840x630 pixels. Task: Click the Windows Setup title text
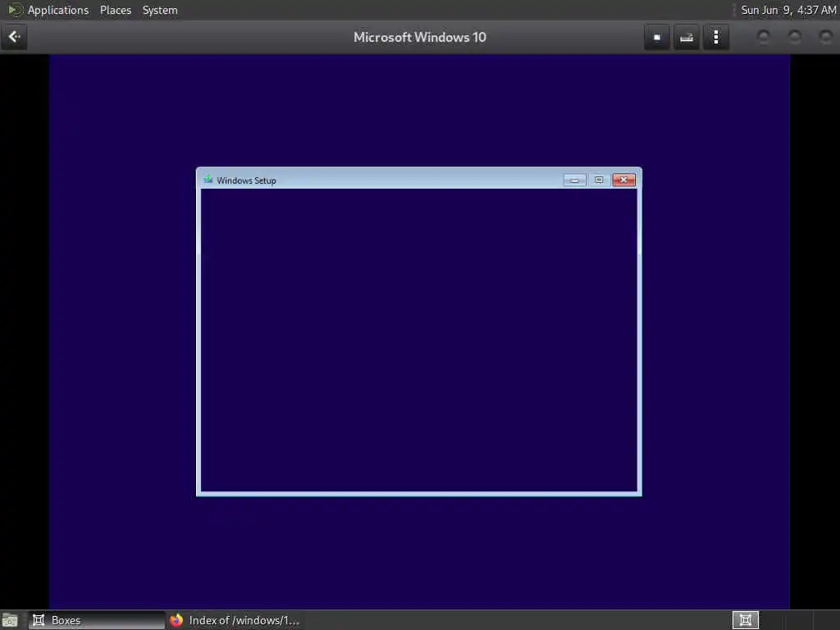(x=246, y=180)
